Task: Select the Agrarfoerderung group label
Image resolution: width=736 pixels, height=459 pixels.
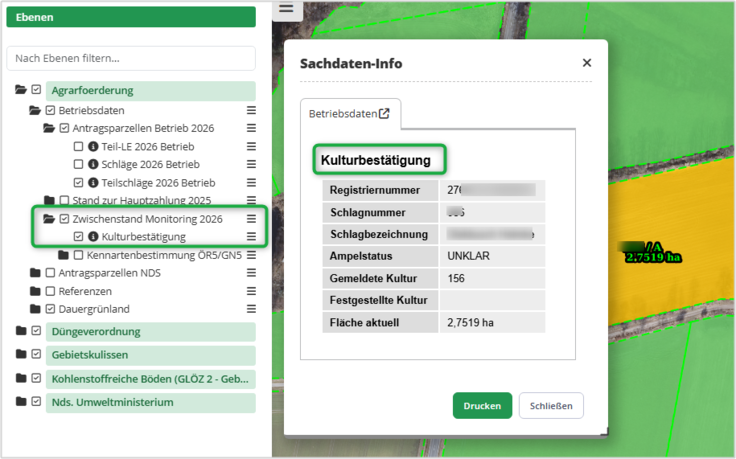Action: click(151, 91)
